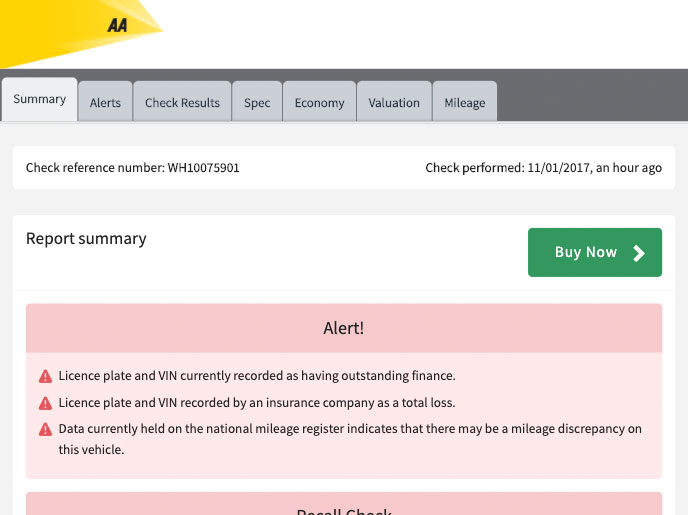The width and height of the screenshot is (688, 515).
Task: Open the Alerts tab
Action: coord(105,102)
